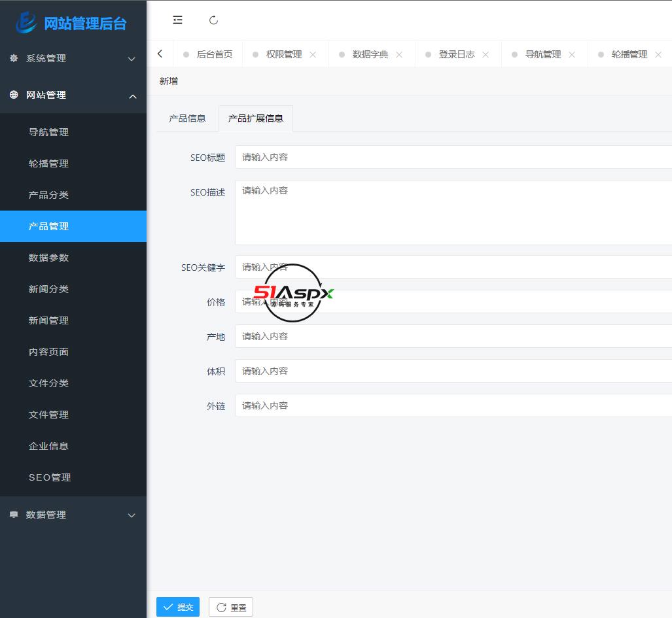Image resolution: width=672 pixels, height=618 pixels.
Task: Open 数据参数 in the sidebar
Action: click(73, 258)
